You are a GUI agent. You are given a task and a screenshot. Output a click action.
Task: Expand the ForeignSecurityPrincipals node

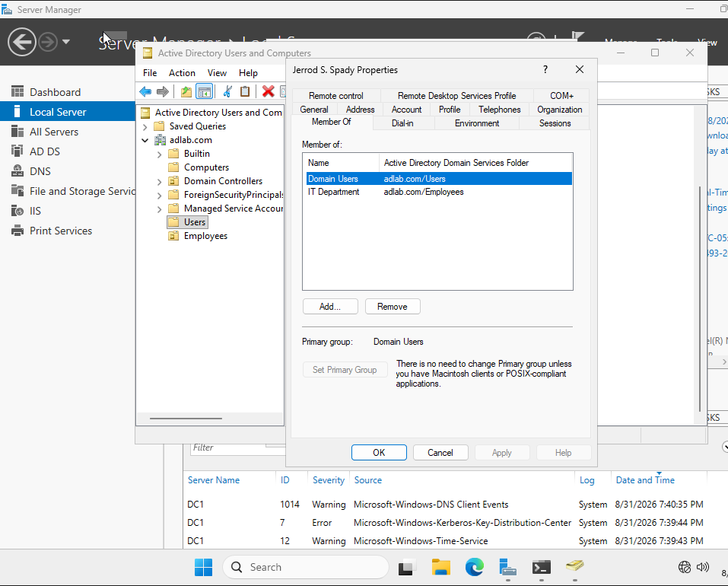pyautogui.click(x=159, y=196)
